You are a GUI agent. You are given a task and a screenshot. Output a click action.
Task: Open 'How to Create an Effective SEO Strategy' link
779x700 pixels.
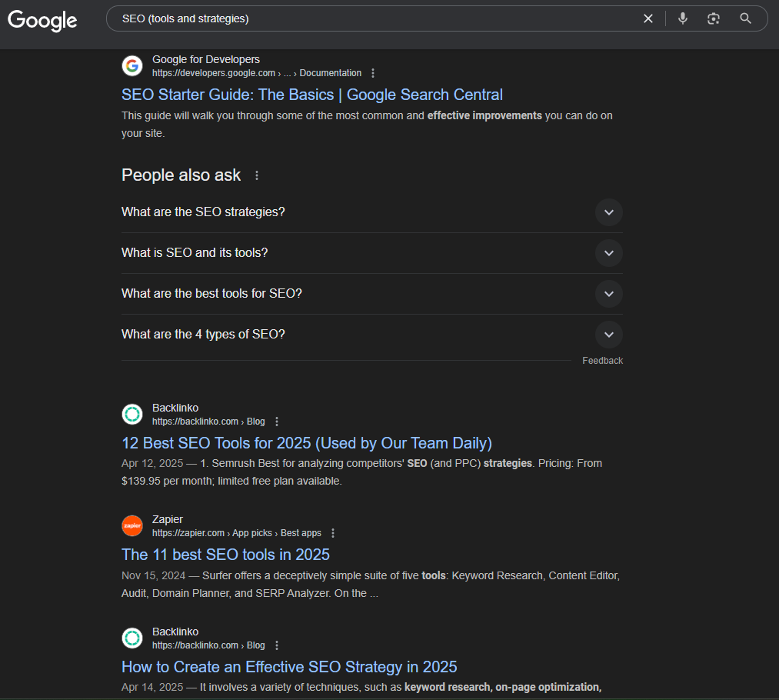pyautogui.click(x=289, y=667)
